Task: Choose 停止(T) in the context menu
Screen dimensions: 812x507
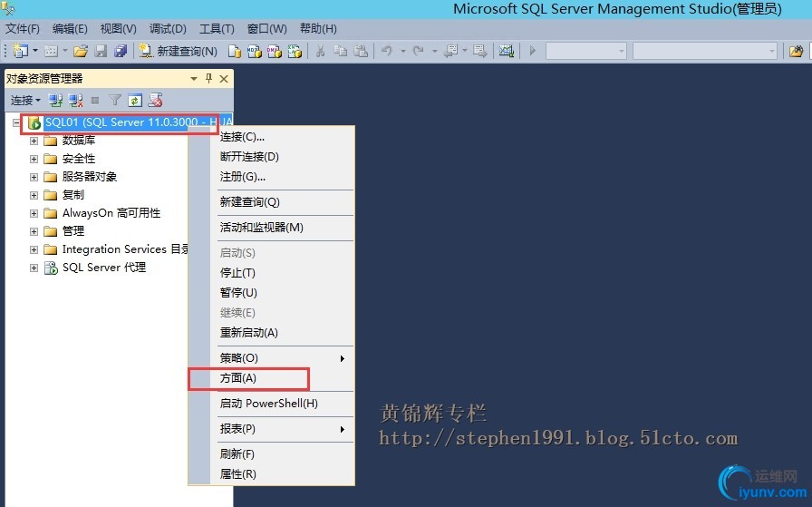Action: (x=271, y=273)
